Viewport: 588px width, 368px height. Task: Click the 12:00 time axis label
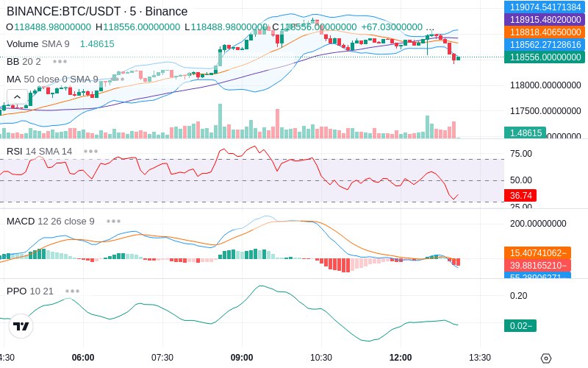pos(401,358)
